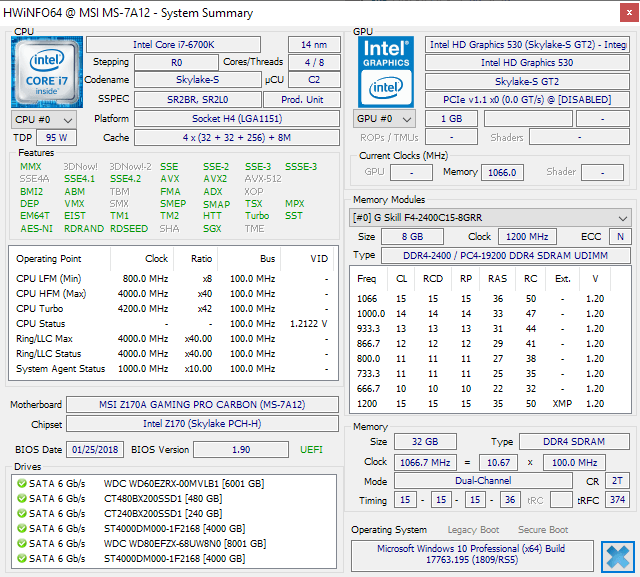The width and height of the screenshot is (640, 577).
Task: Click the status icon of last ST4000DM000 drive
Action: pos(22,559)
